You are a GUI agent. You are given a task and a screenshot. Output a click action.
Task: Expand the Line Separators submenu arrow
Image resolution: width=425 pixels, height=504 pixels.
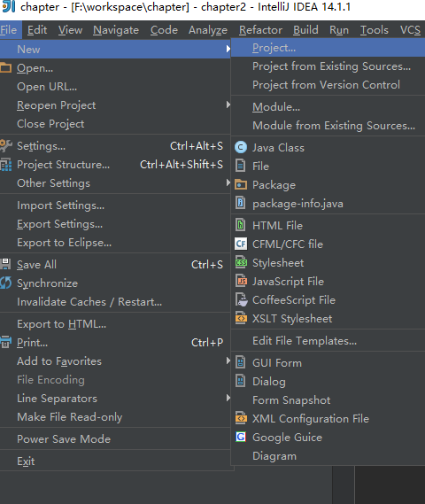click(x=228, y=398)
